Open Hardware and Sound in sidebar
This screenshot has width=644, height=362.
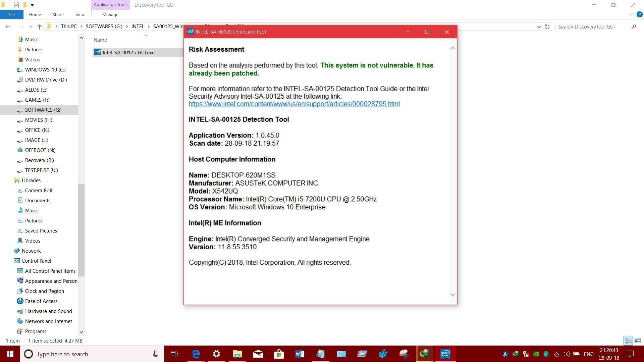(x=48, y=311)
